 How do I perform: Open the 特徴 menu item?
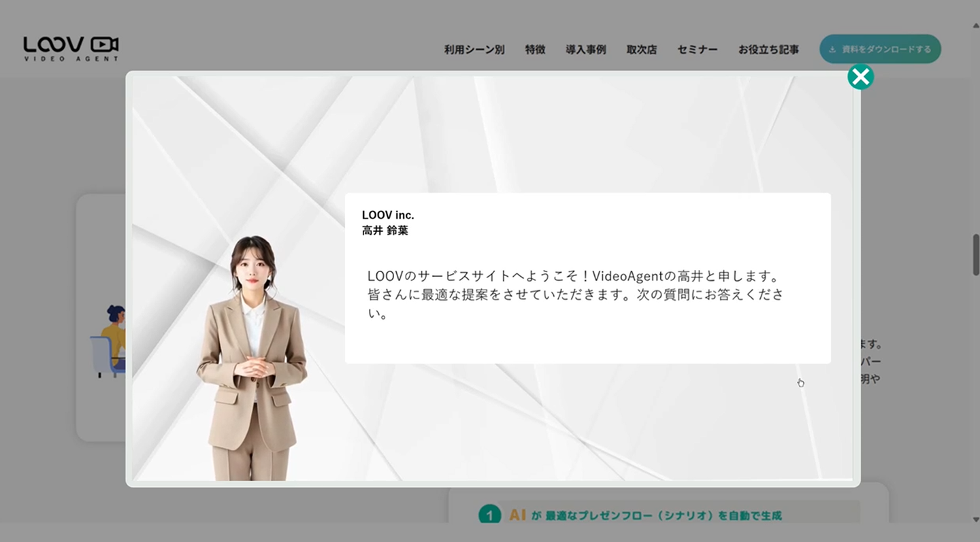[x=535, y=50]
